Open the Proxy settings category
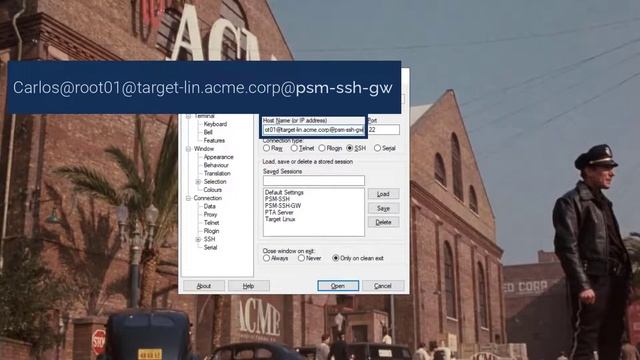 210,215
